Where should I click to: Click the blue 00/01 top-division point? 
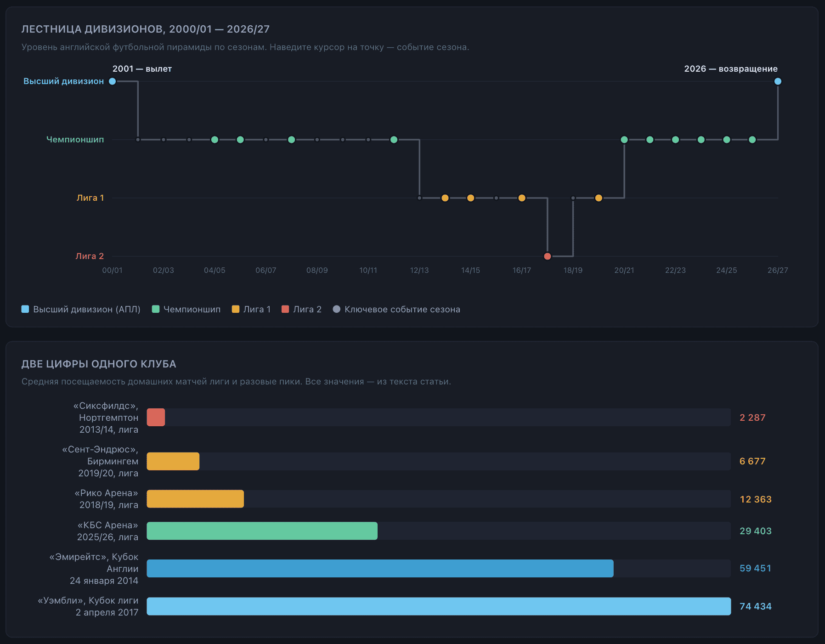pos(112,81)
